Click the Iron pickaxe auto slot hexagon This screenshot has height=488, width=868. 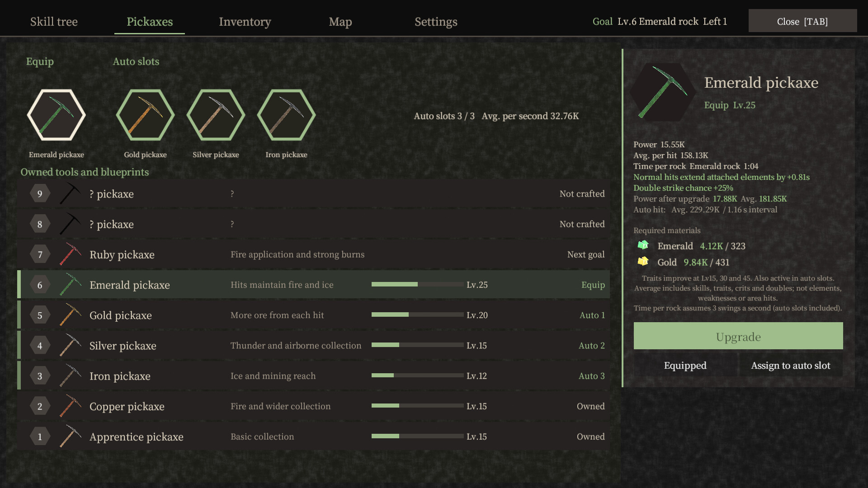[286, 115]
